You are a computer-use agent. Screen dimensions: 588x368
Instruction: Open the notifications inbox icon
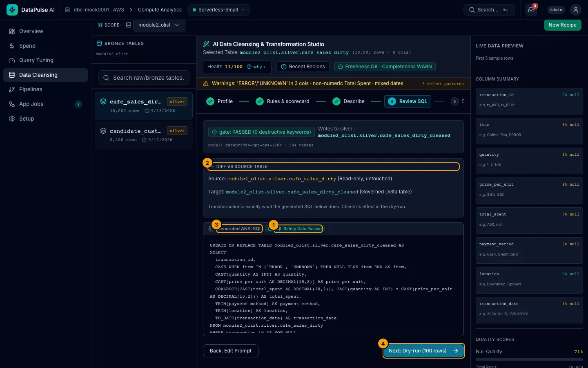click(531, 10)
